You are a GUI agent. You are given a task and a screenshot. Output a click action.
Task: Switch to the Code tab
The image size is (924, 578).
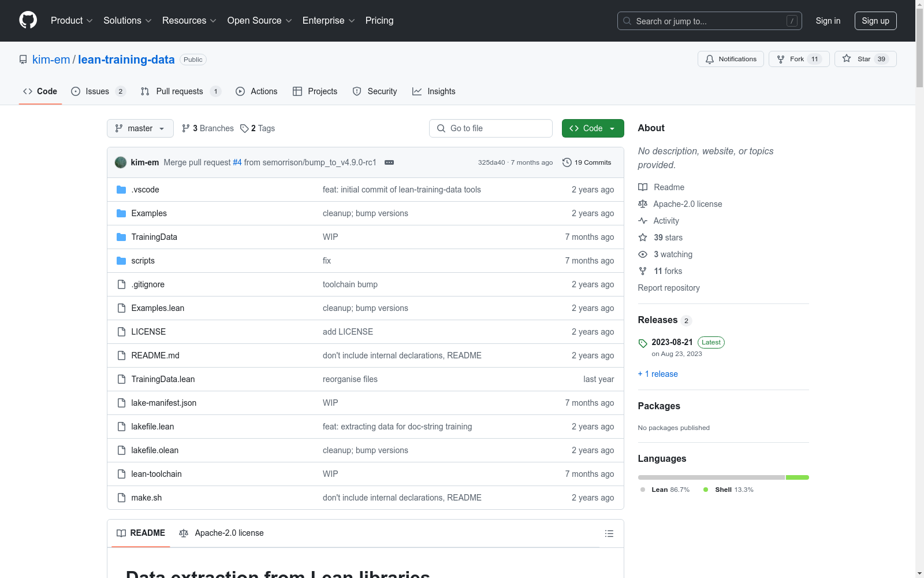[x=40, y=91]
